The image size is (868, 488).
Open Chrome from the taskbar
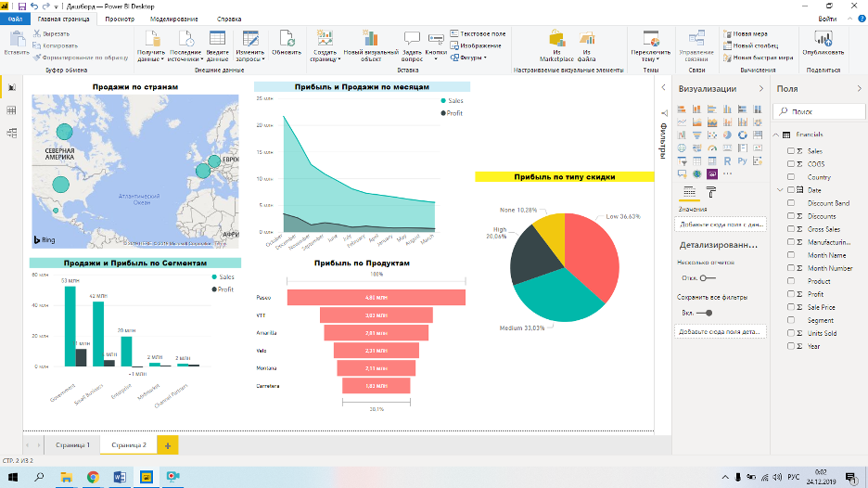(x=93, y=477)
